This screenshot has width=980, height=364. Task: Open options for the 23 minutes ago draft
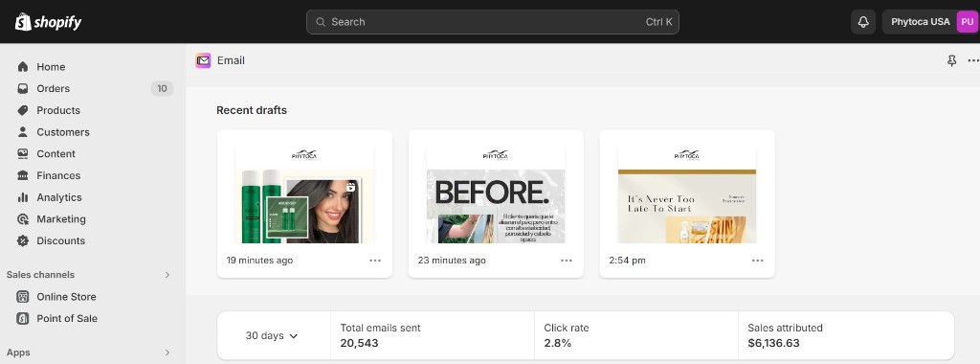click(x=567, y=261)
